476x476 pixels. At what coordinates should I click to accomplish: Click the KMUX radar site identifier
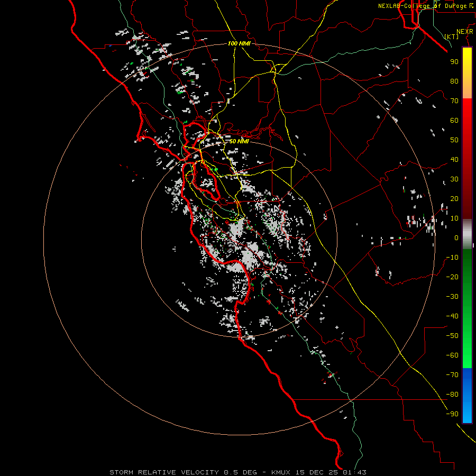tap(281, 472)
